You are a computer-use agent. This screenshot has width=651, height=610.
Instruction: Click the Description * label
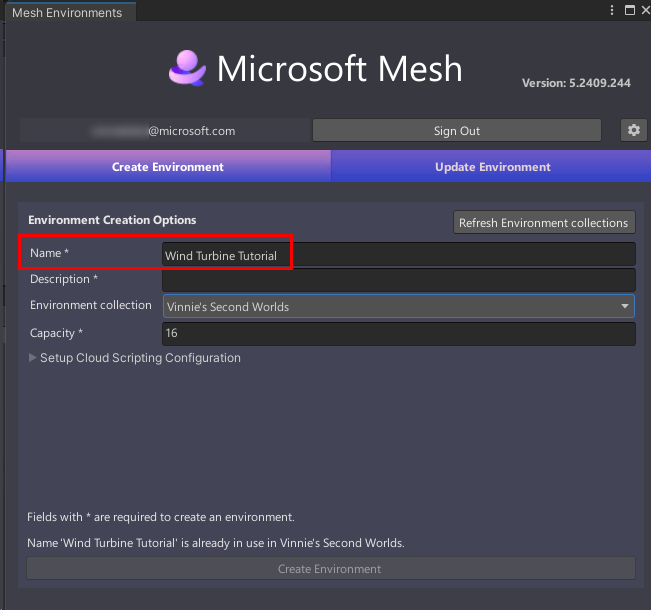tap(64, 279)
